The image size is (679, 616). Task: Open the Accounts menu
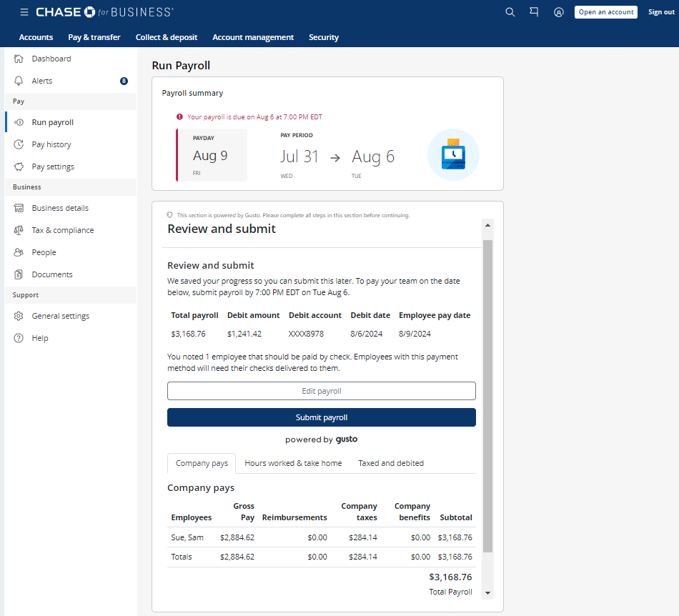36,37
